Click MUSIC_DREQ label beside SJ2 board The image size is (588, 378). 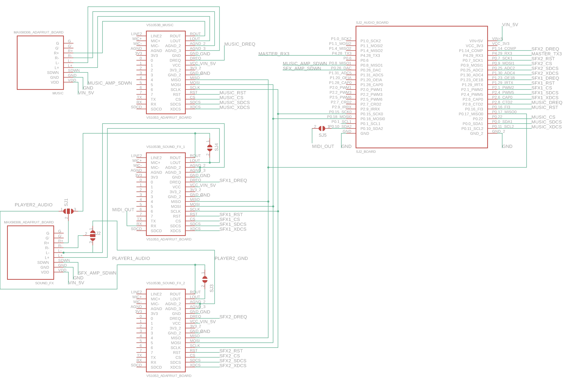(547, 103)
